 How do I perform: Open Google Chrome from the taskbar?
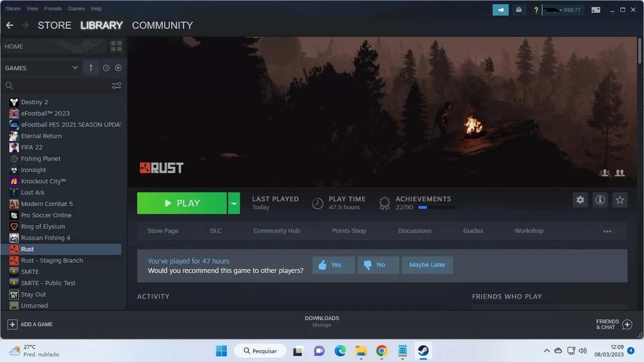pos(382,351)
